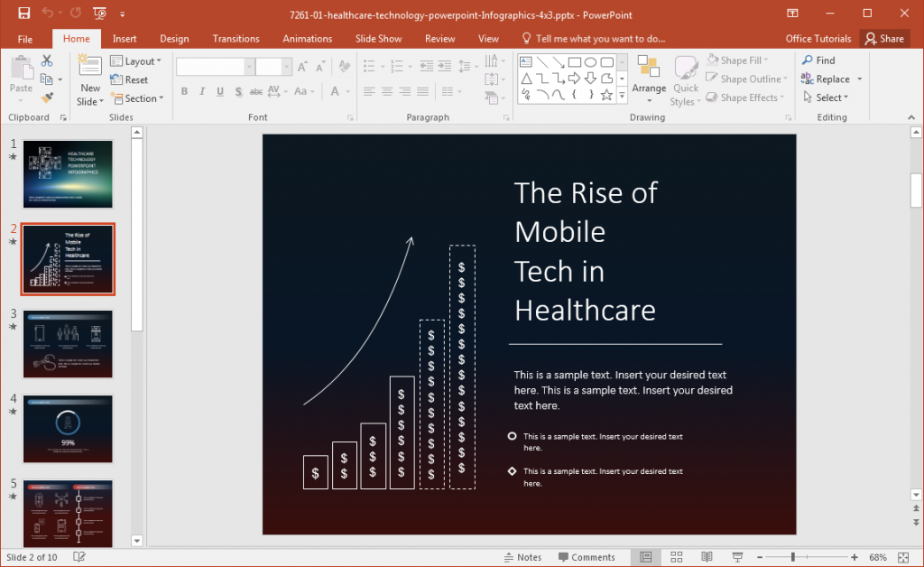
Task: Select slide 3 thumbnail in the panel
Action: click(68, 344)
